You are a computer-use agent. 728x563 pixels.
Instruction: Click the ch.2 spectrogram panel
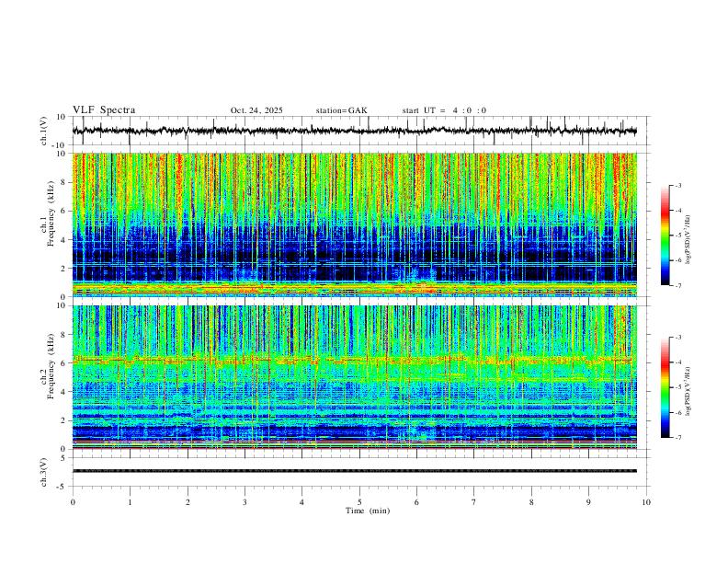point(354,377)
